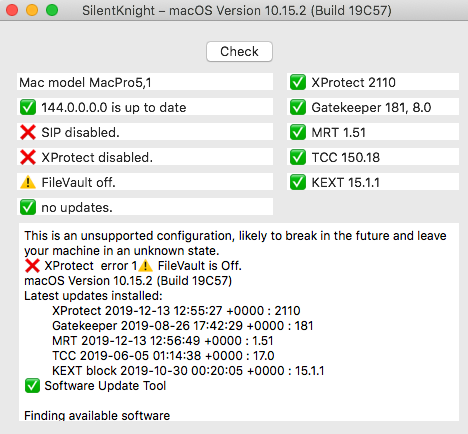468x434 pixels.
Task: Click the Check button
Action: 239,52
